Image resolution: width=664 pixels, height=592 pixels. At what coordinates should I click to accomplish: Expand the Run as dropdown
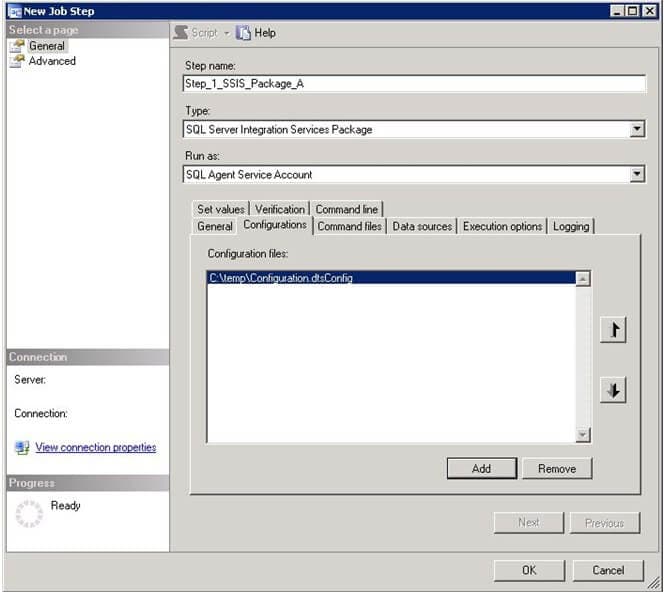[x=637, y=175]
